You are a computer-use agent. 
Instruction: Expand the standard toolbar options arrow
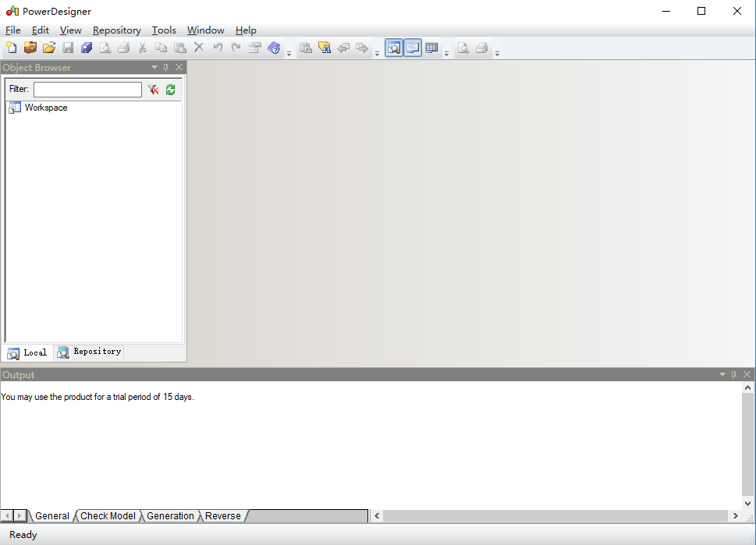(289, 53)
